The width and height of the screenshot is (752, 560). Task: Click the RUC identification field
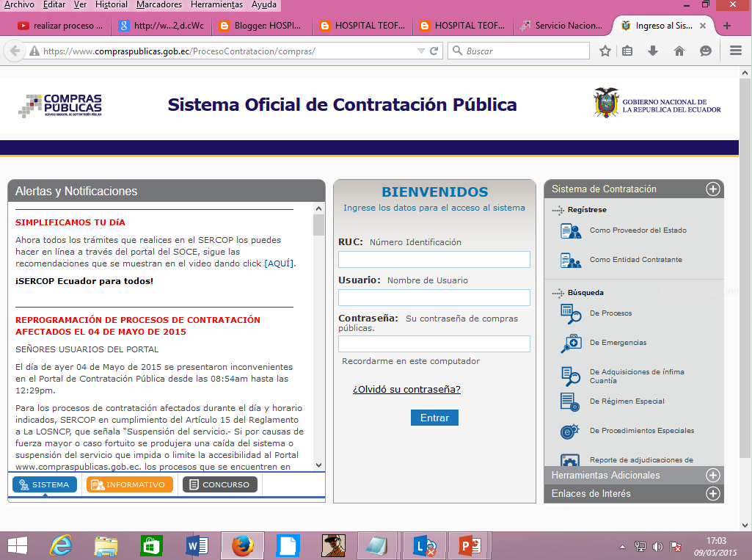(x=434, y=259)
